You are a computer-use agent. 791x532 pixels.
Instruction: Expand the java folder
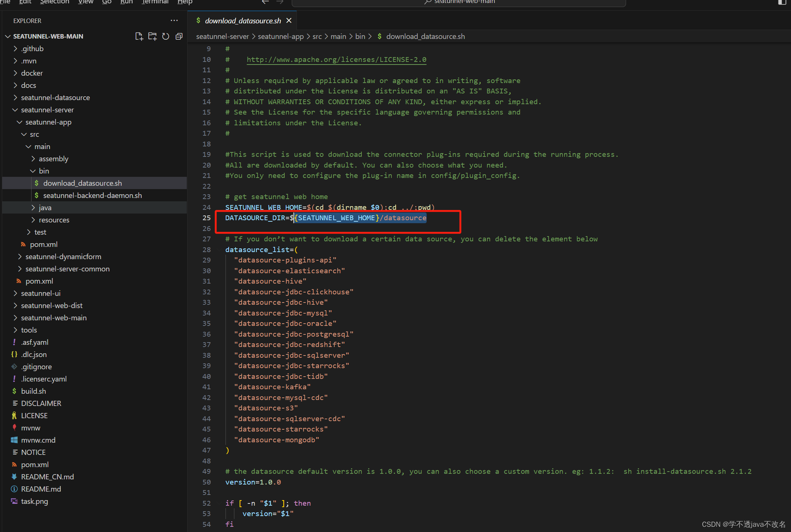45,208
